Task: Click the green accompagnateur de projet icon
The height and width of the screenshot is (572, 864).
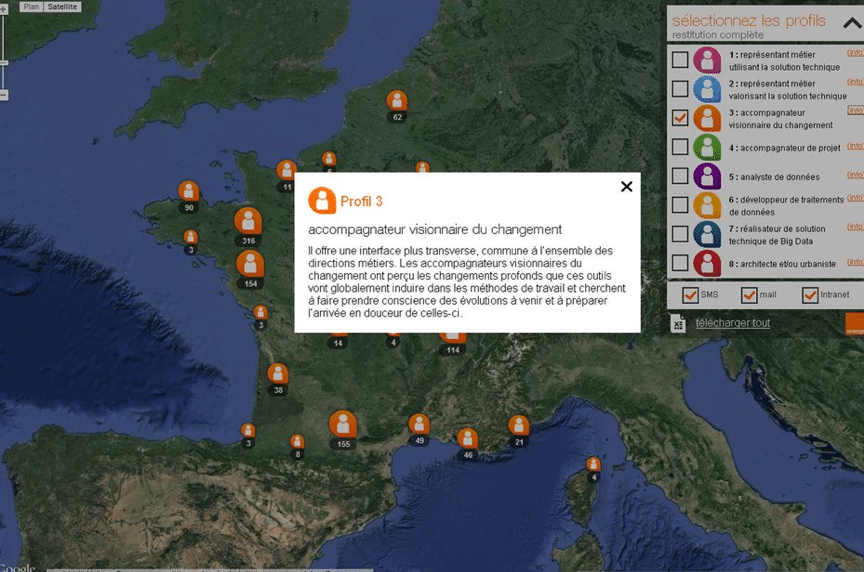Action: point(707,148)
